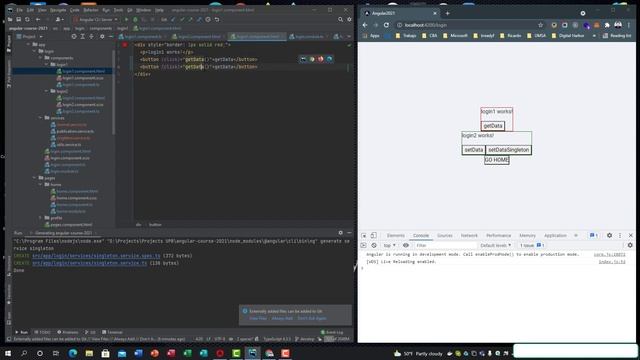Click singleton.service.spec.ts link in Run output
The image size is (640, 360).
[96, 256]
